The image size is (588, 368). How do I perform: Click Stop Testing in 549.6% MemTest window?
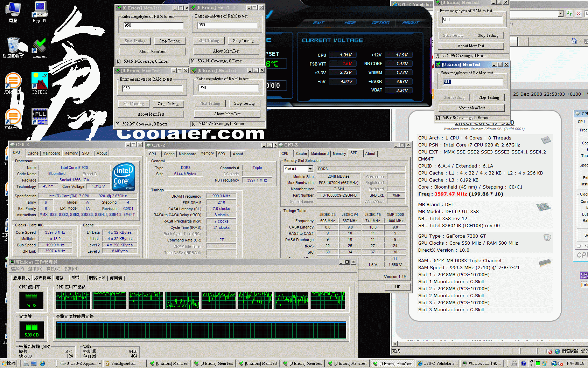[x=489, y=97]
